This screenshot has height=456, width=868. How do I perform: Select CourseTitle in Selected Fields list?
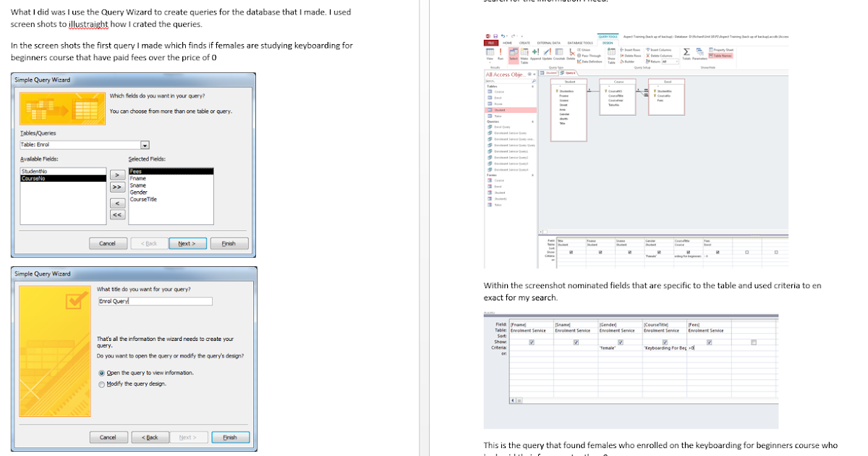171,199
